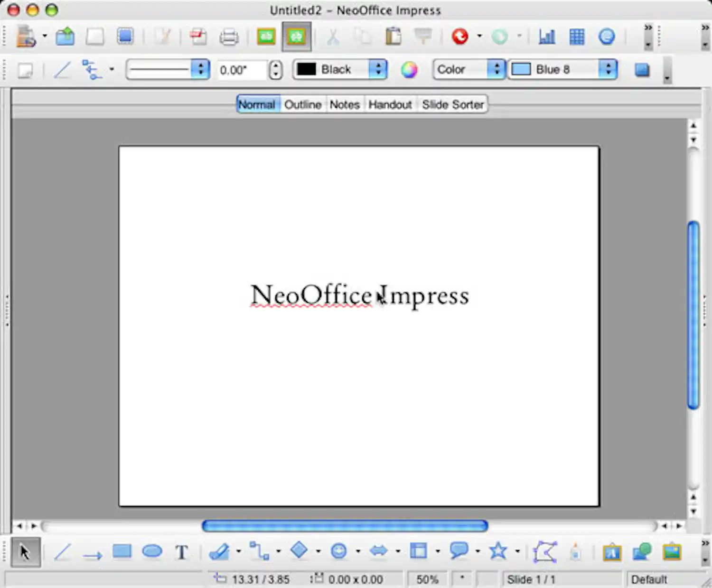Open the color wheel picker
The height and width of the screenshot is (588, 712).
coord(409,70)
